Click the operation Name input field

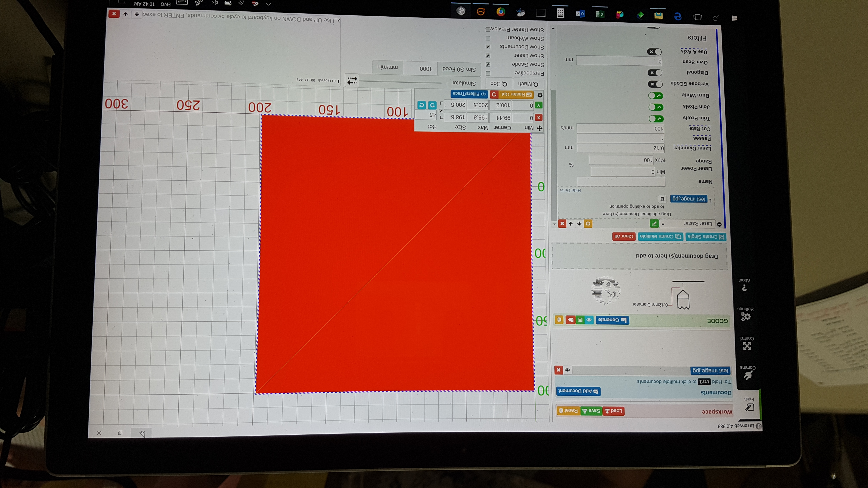(621, 182)
